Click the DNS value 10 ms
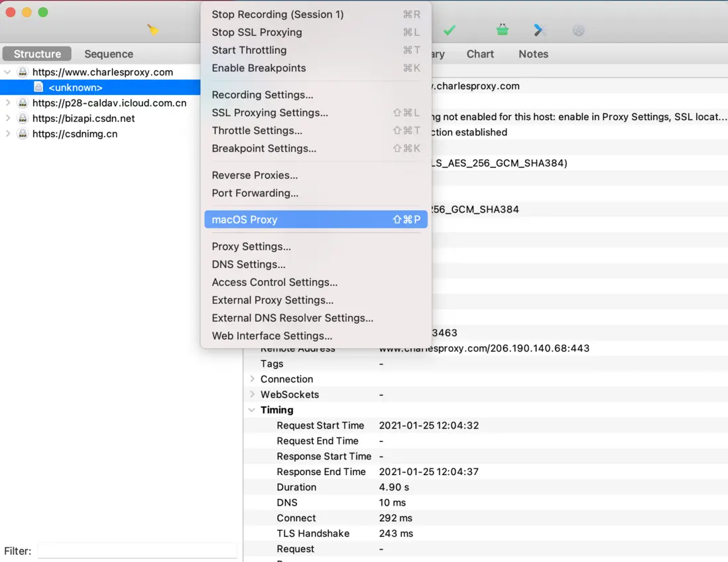 (393, 502)
